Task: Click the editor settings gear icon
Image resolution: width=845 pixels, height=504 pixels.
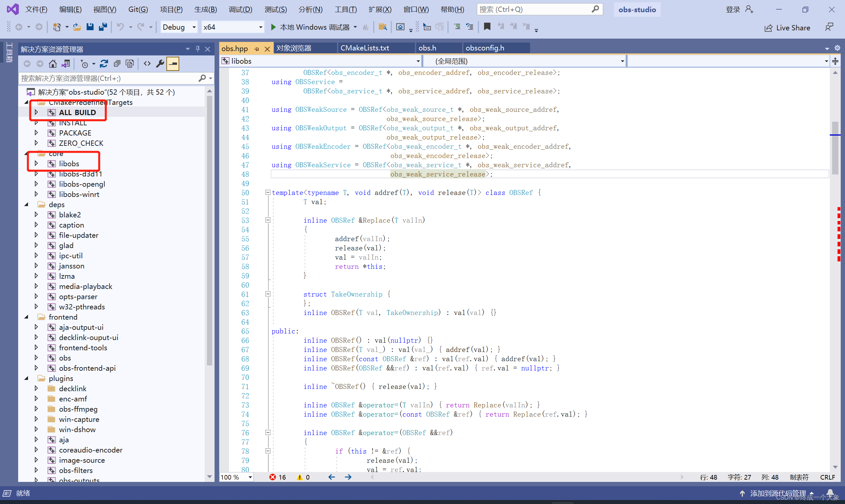Action: (837, 48)
